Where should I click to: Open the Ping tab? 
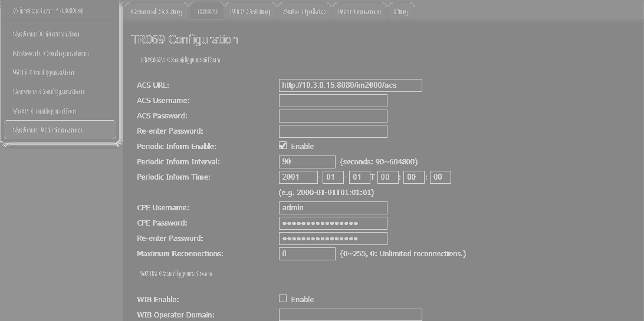tap(401, 11)
